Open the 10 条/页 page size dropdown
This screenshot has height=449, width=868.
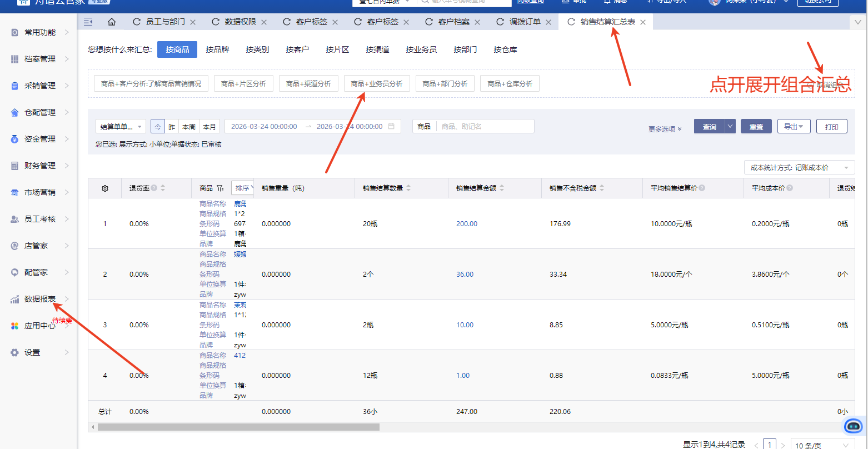[x=822, y=445]
